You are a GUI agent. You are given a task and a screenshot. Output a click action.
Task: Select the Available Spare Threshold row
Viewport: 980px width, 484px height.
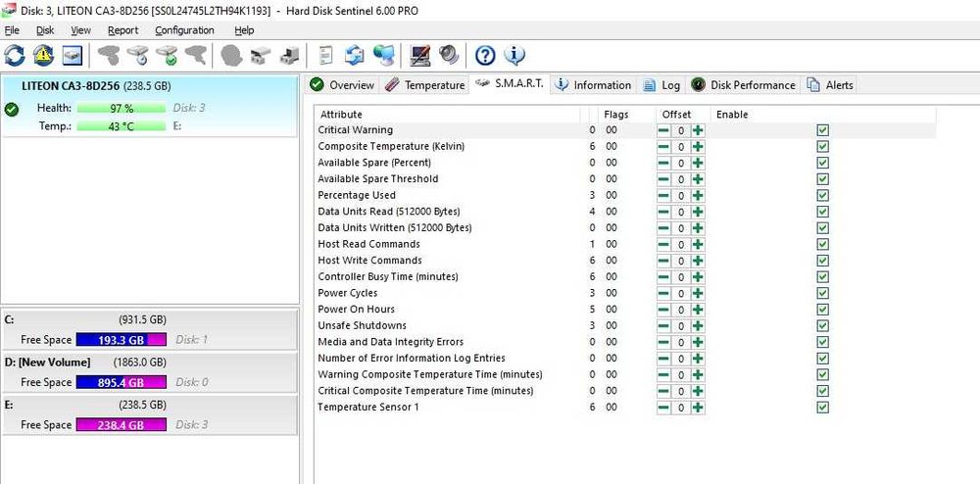pyautogui.click(x=625, y=178)
